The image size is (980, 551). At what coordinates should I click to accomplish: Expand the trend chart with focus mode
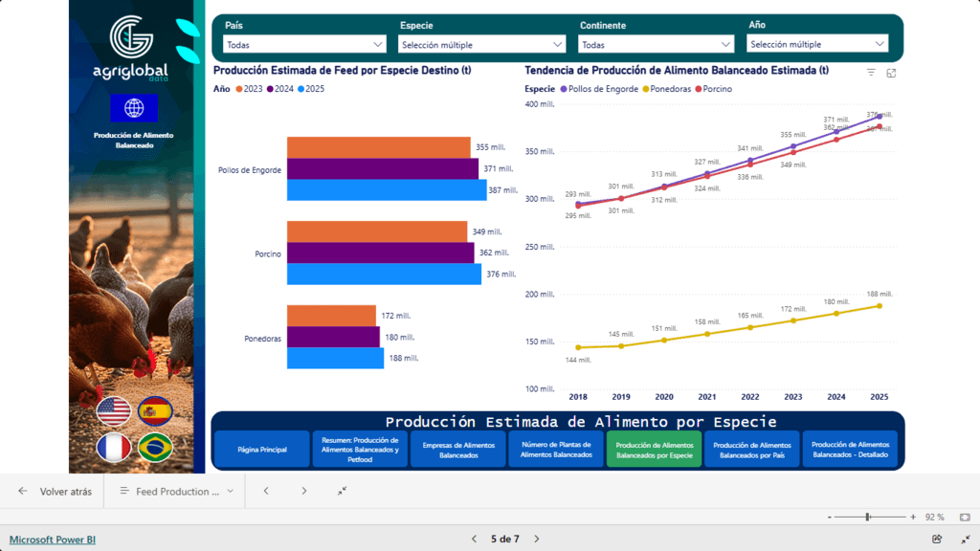pyautogui.click(x=891, y=73)
